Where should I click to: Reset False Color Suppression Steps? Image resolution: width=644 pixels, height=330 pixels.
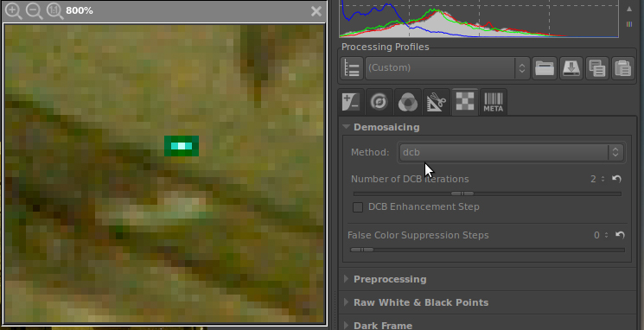tap(620, 235)
